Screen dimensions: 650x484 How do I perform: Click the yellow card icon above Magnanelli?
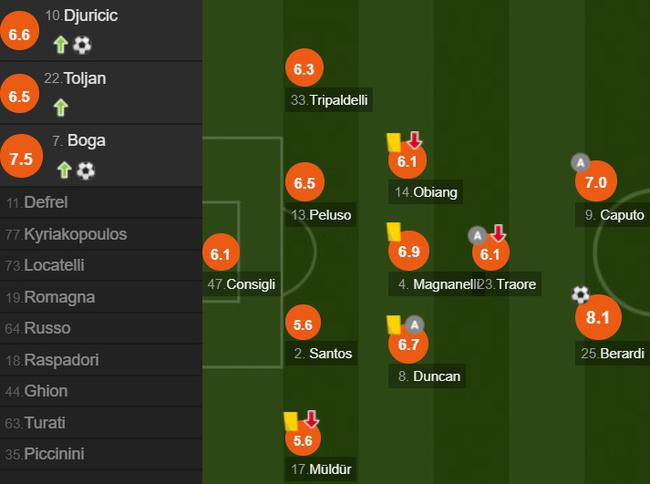click(x=394, y=232)
